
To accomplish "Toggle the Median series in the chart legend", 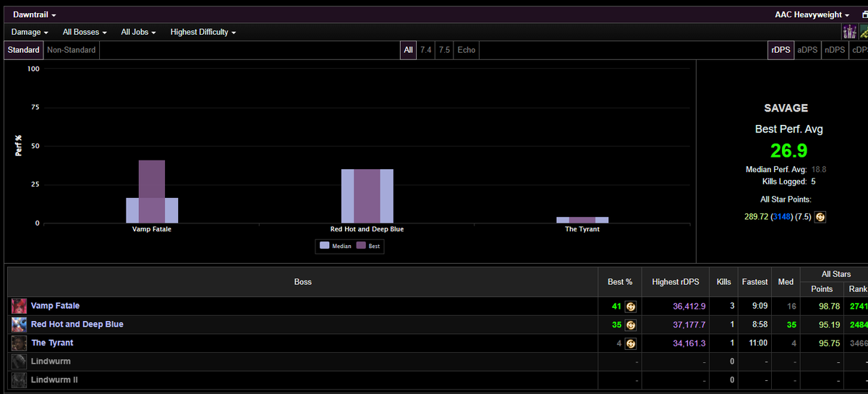I will (336, 246).
